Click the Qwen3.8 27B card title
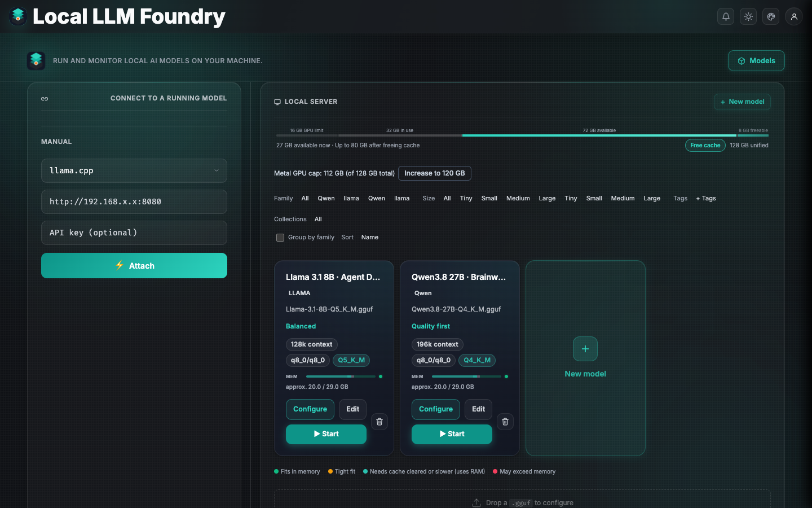Image resolution: width=812 pixels, height=508 pixels. [458, 277]
